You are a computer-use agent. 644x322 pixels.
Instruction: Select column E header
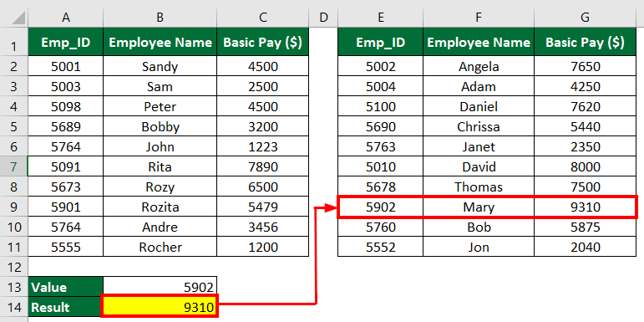[380, 18]
